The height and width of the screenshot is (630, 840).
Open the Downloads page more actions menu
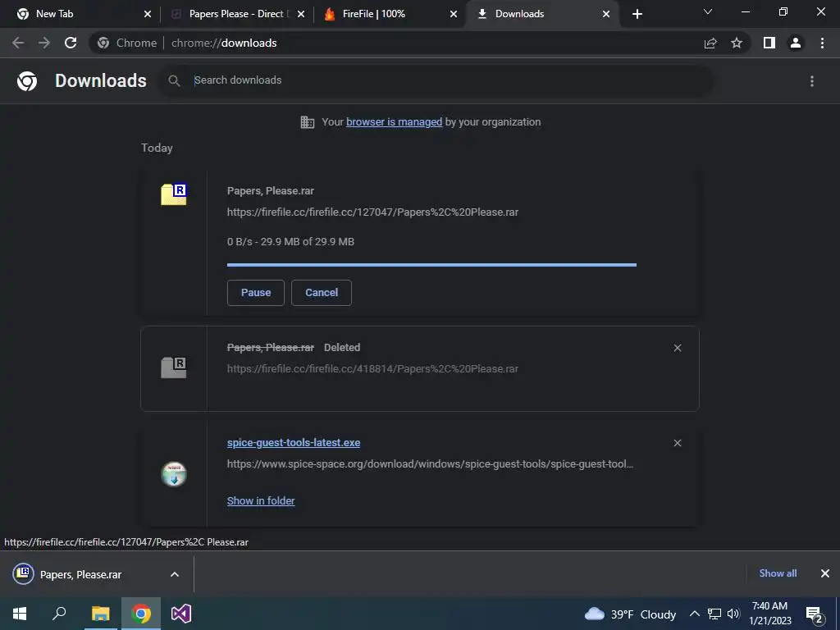pos(812,81)
